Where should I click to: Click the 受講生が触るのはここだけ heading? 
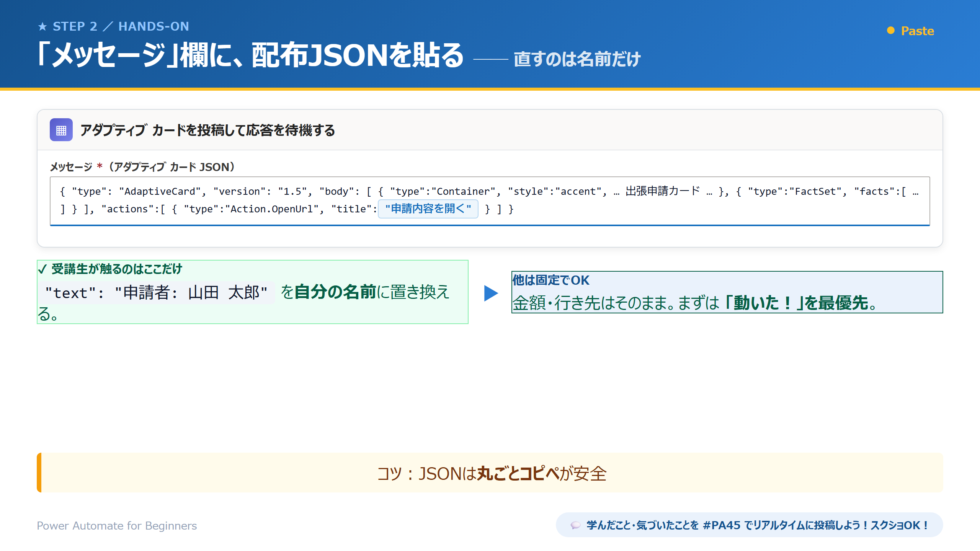pyautogui.click(x=117, y=269)
